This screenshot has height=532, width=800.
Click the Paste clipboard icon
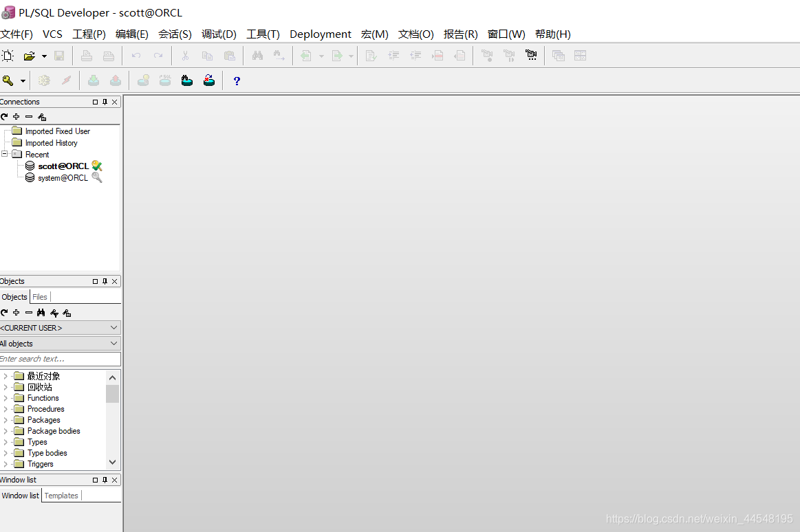pyautogui.click(x=230, y=56)
